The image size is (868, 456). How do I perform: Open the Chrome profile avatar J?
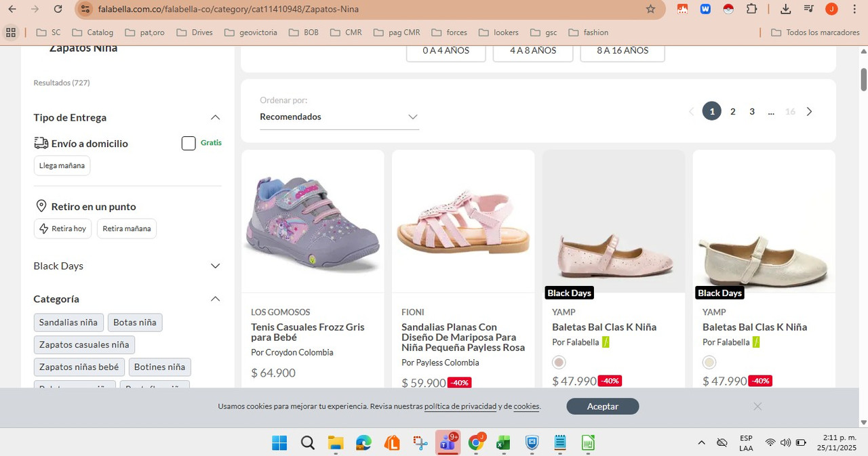831,9
